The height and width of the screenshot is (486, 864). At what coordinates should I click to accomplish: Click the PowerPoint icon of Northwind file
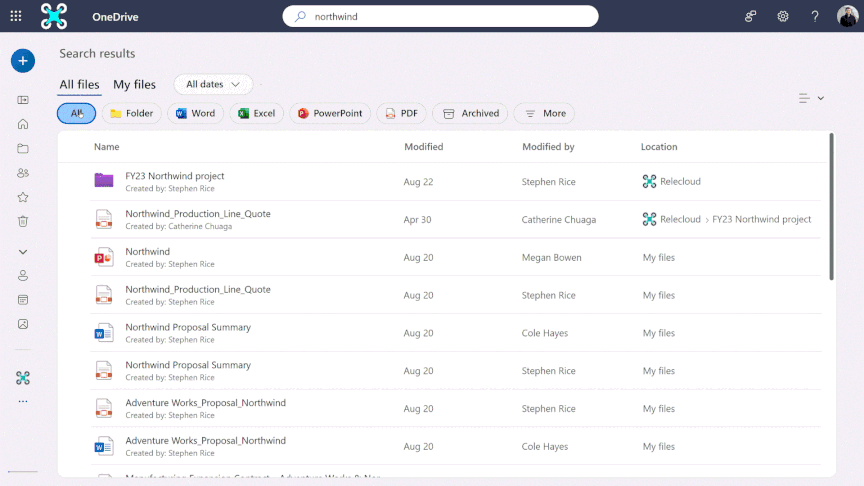104,257
